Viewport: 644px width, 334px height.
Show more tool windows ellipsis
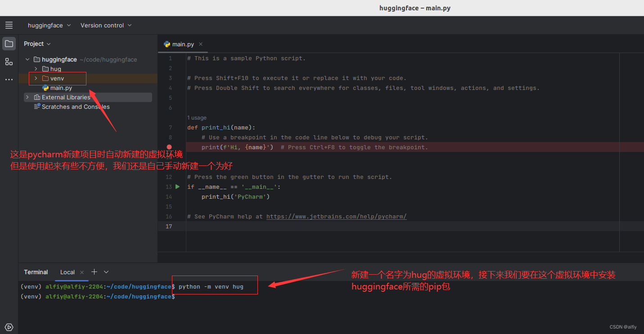point(9,80)
